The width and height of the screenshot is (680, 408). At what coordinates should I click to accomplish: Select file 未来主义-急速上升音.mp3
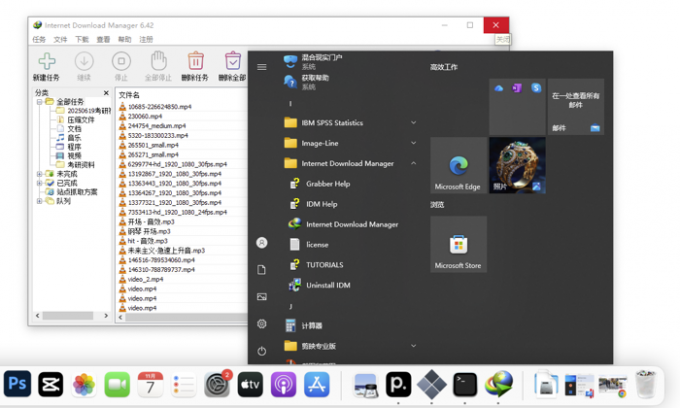tap(166, 251)
